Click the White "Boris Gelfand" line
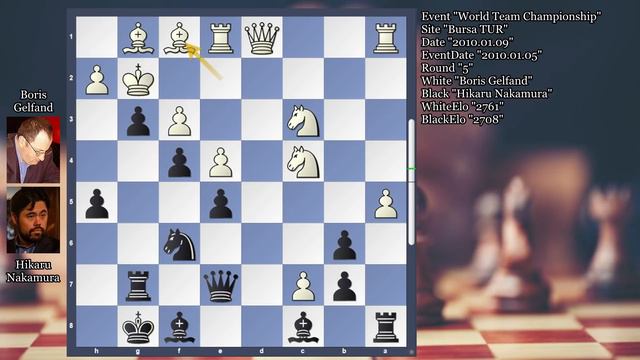 coord(477,81)
